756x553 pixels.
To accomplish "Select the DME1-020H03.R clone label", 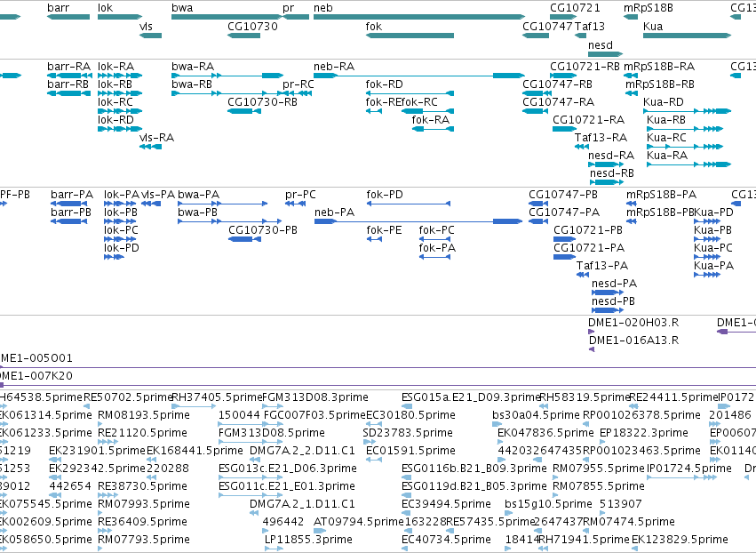I will coord(633,323).
